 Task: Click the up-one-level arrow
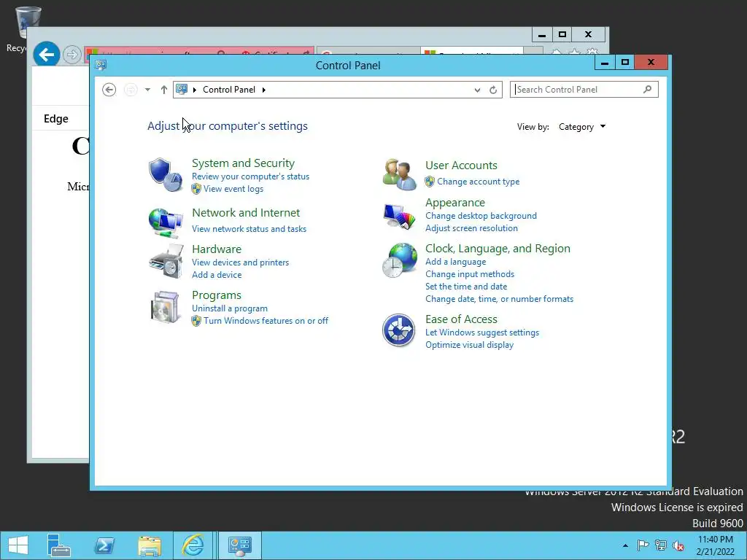pyautogui.click(x=164, y=90)
